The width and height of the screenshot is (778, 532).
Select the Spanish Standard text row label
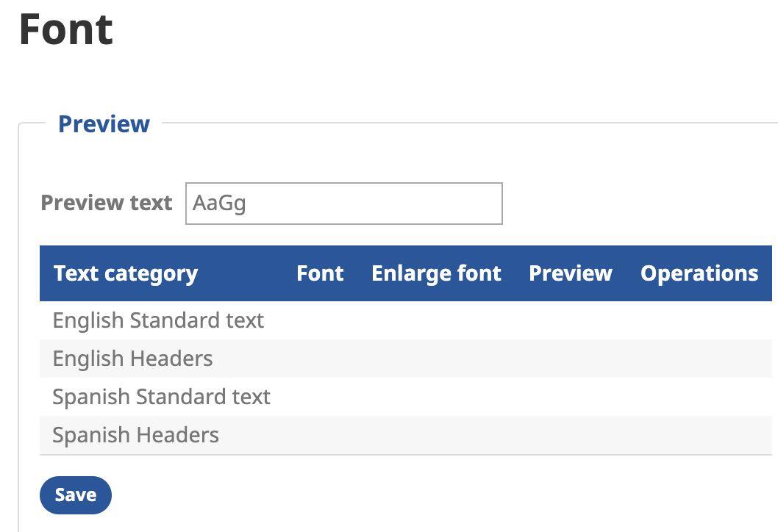(x=161, y=397)
